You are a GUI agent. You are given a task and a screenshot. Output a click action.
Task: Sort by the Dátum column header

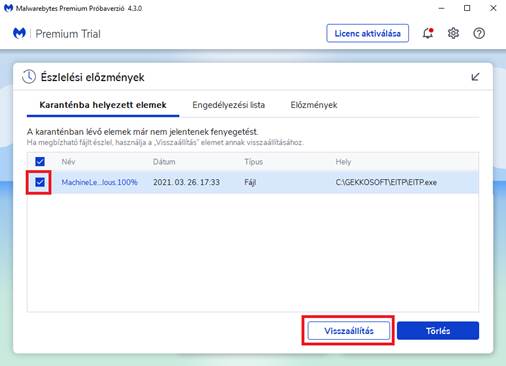(164, 162)
